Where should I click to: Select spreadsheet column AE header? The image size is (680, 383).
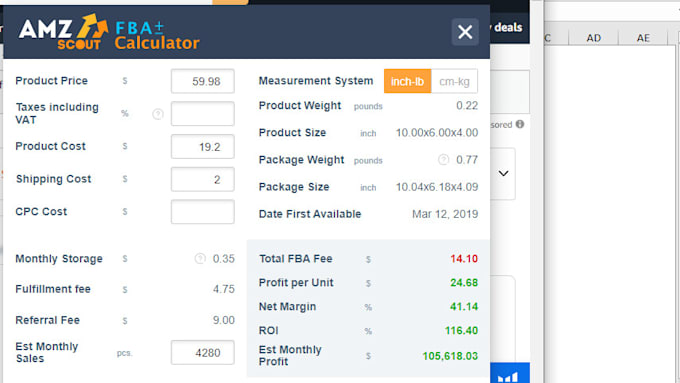coord(643,38)
